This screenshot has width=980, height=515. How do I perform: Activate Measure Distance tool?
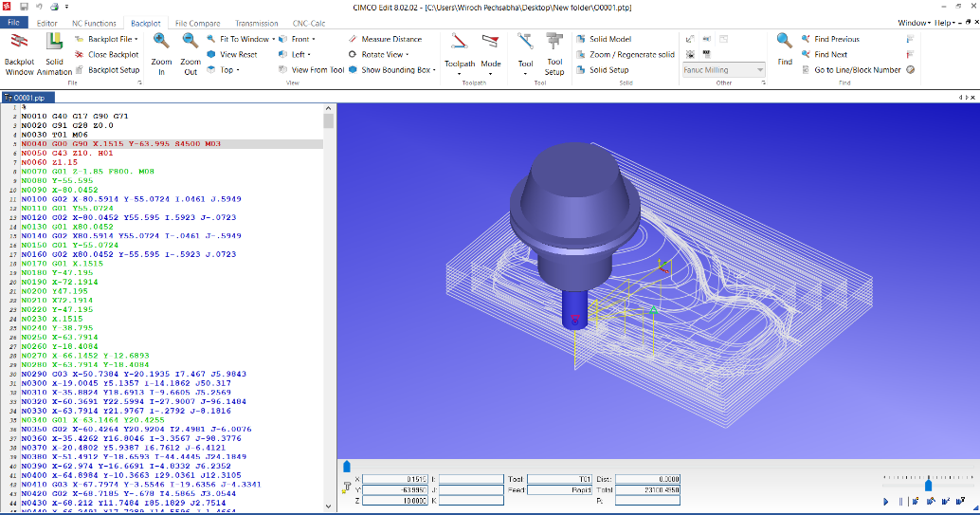pyautogui.click(x=385, y=39)
